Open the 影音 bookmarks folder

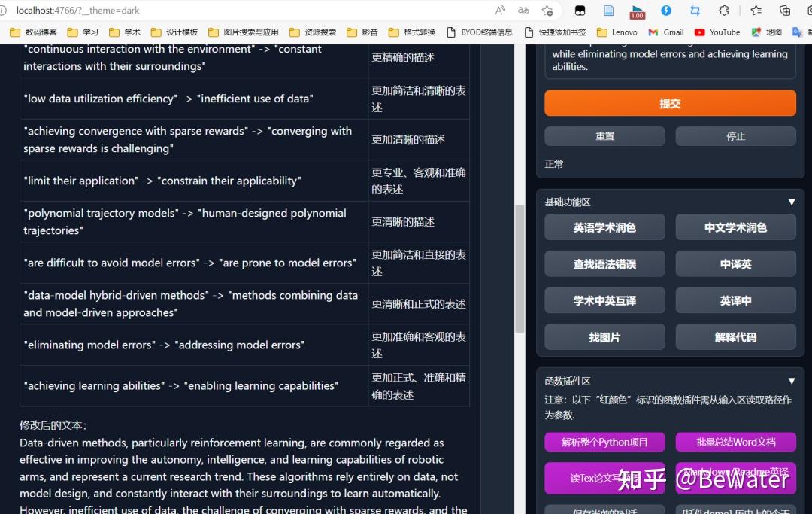pyautogui.click(x=362, y=32)
